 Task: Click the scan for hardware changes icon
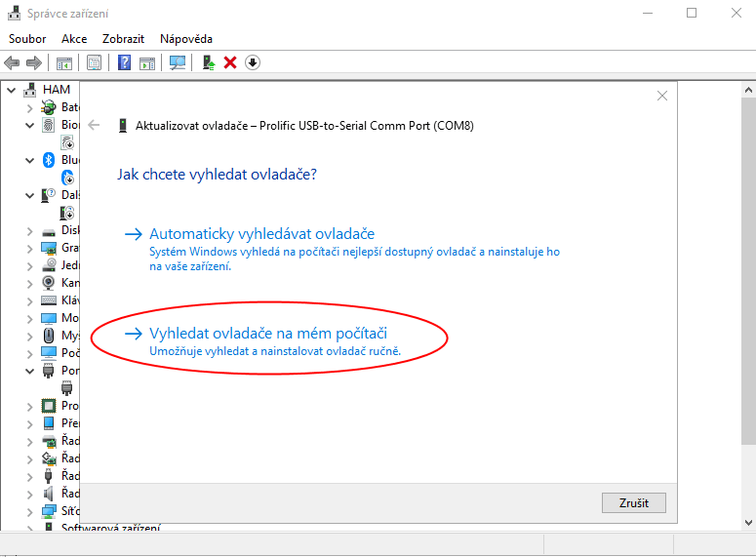(177, 62)
